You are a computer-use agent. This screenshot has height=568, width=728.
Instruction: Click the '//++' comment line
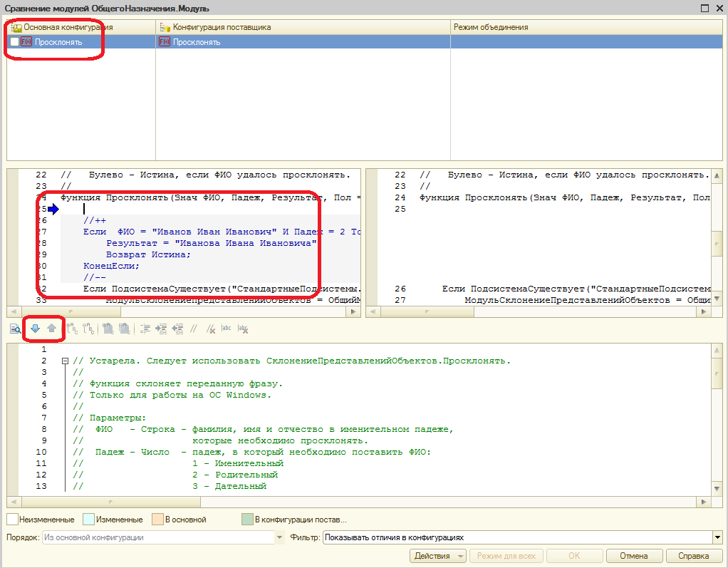pyautogui.click(x=95, y=221)
